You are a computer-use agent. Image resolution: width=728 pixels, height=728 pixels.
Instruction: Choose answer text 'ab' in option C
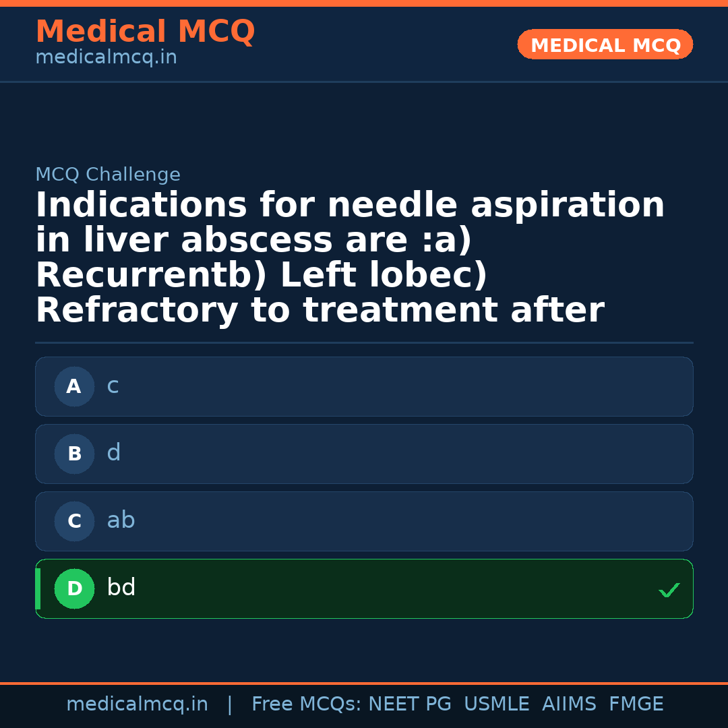pos(121,520)
